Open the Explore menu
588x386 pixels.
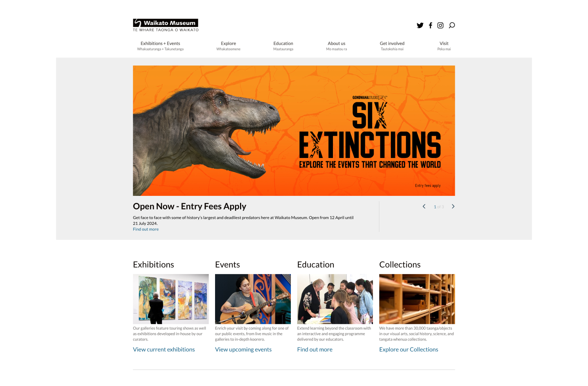click(228, 46)
